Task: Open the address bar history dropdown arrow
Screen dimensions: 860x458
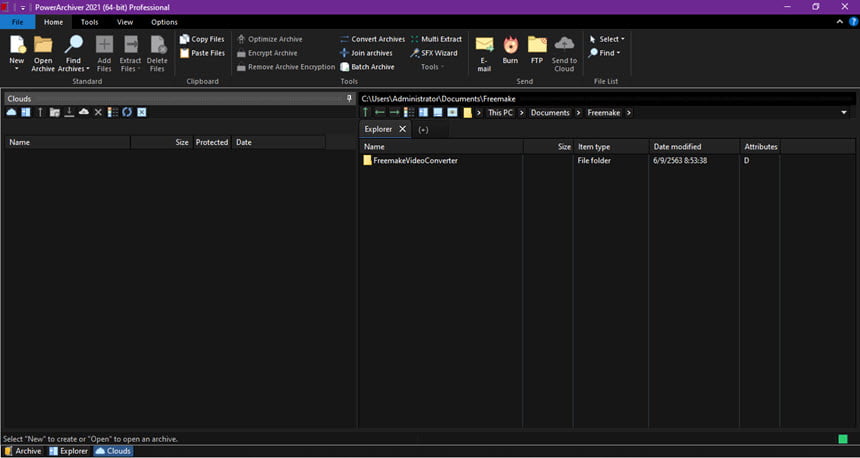Action: 844,112
